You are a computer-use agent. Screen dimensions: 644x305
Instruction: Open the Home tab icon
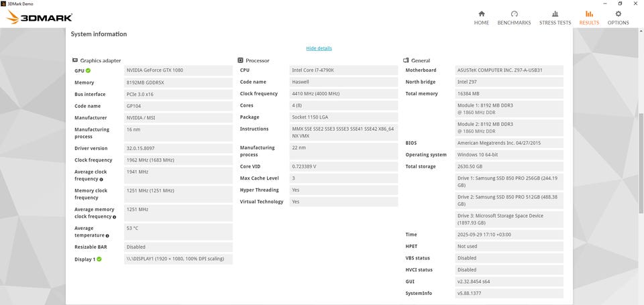[x=482, y=13]
